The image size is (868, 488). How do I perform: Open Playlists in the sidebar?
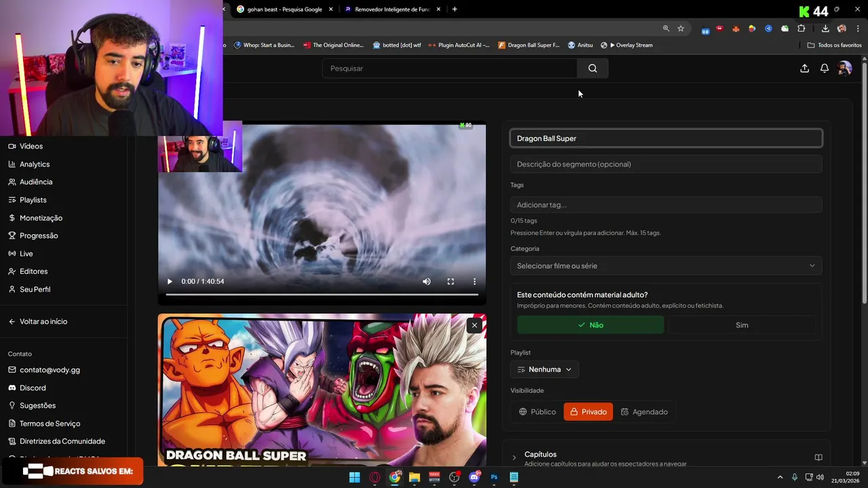click(28, 200)
